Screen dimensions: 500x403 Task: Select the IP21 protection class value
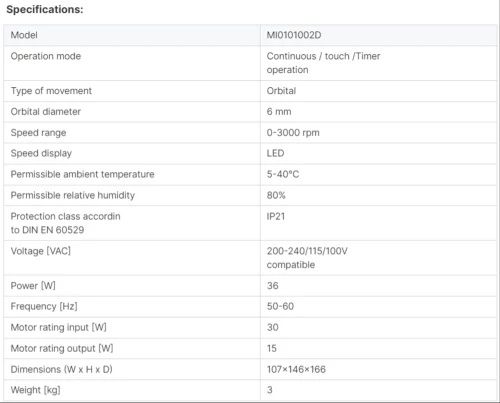coord(276,216)
